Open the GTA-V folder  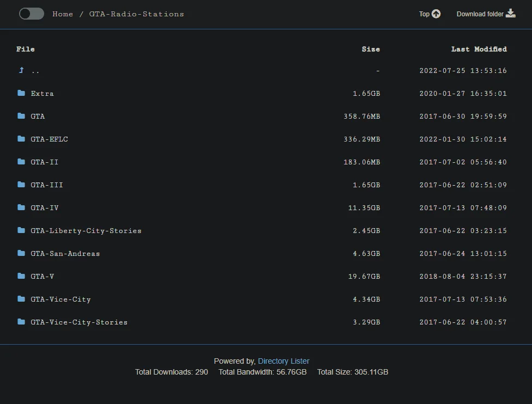pos(42,277)
